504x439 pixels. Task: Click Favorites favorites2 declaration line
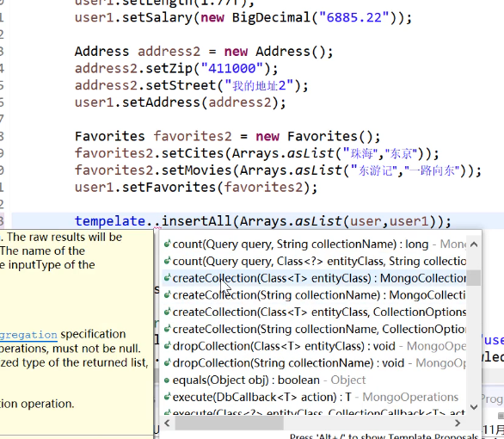pos(228,136)
